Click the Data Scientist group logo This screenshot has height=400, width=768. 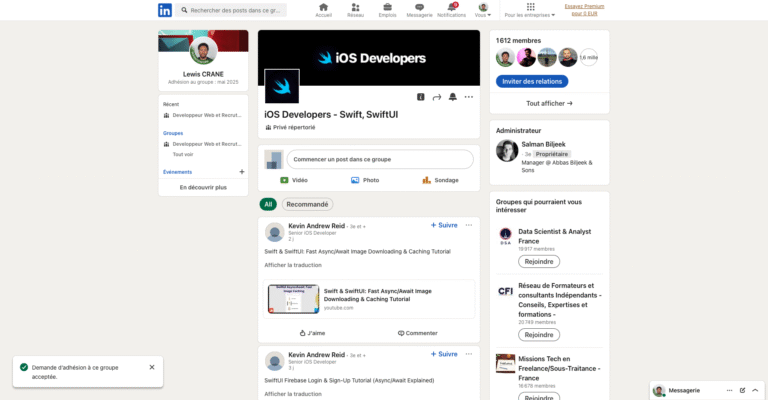[505, 236]
